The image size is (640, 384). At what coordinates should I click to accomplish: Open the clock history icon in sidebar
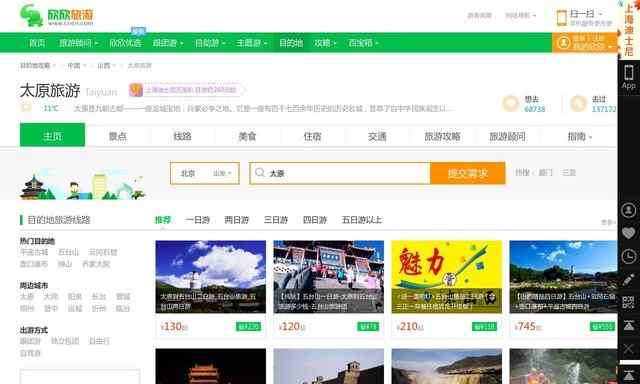[x=629, y=256]
